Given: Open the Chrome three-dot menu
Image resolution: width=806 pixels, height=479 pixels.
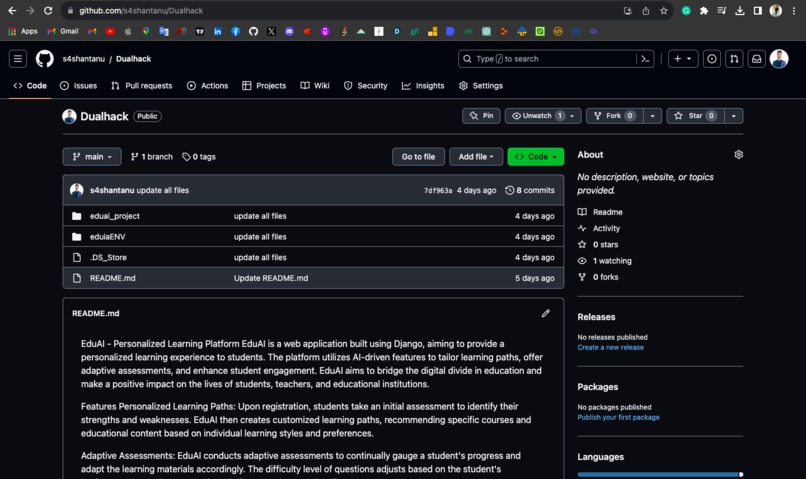Looking at the screenshot, I should point(794,10).
